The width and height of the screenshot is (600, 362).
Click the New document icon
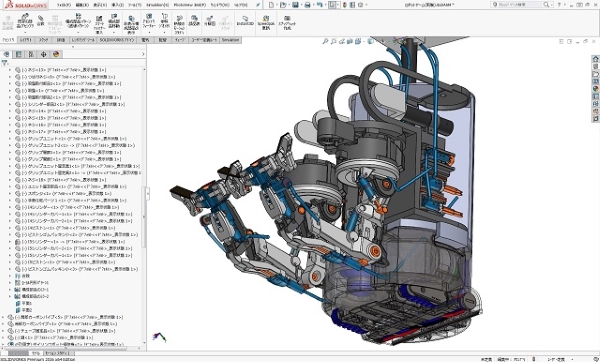tap(271, 5)
